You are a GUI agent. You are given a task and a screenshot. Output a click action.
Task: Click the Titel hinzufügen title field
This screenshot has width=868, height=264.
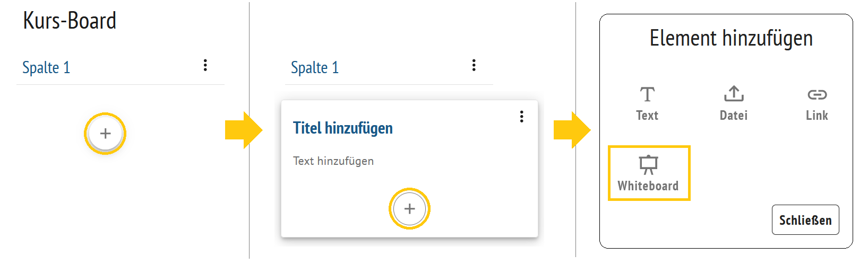[x=343, y=128]
